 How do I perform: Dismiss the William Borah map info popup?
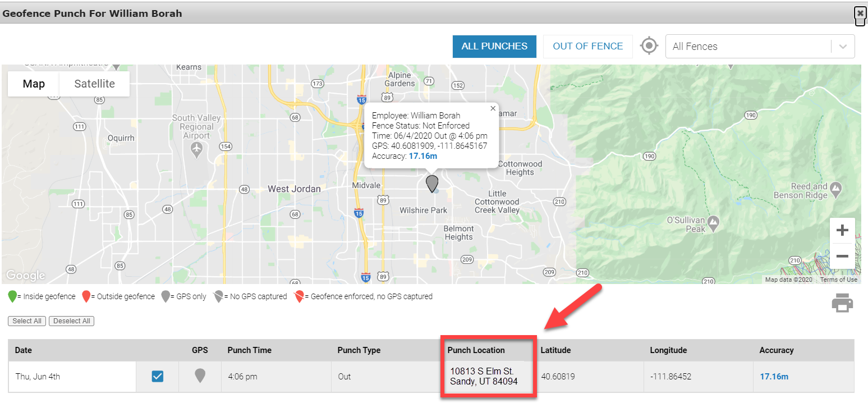click(493, 108)
